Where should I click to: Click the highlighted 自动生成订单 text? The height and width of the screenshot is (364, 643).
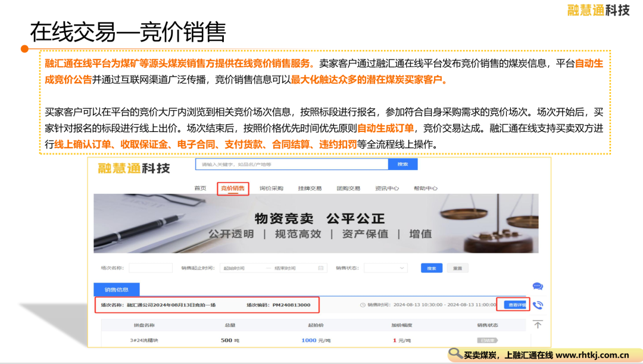pyautogui.click(x=385, y=128)
